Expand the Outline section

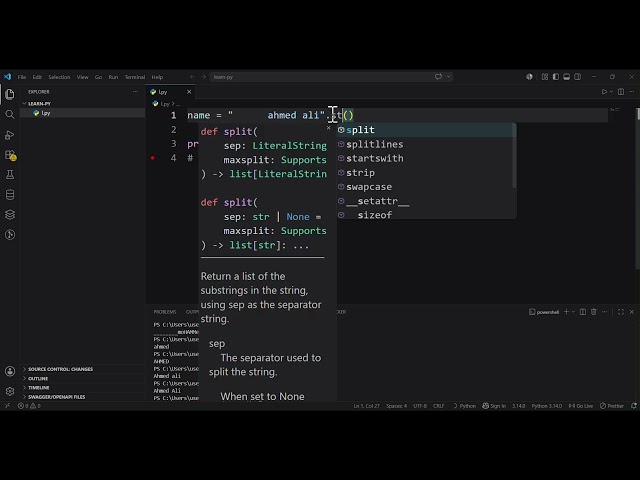click(x=38, y=378)
